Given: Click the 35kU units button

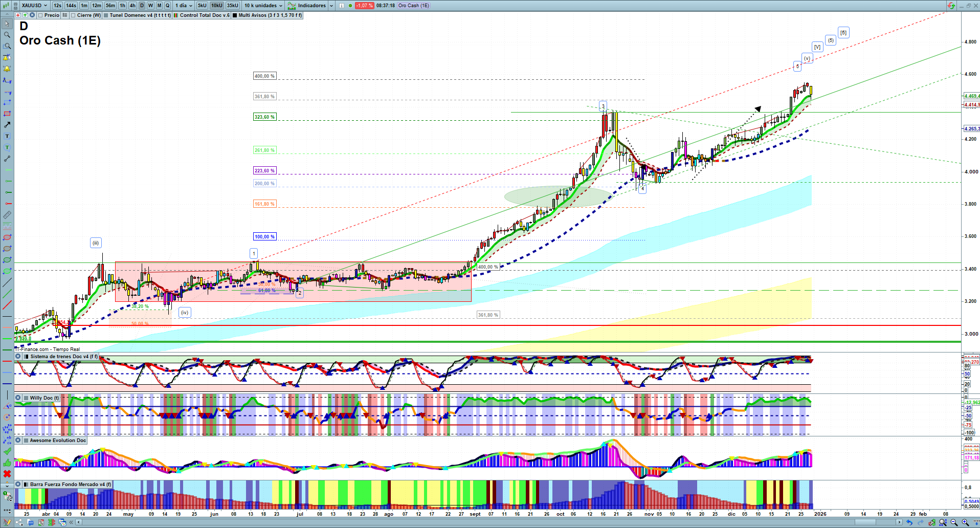Looking at the screenshot, I should point(233,6).
